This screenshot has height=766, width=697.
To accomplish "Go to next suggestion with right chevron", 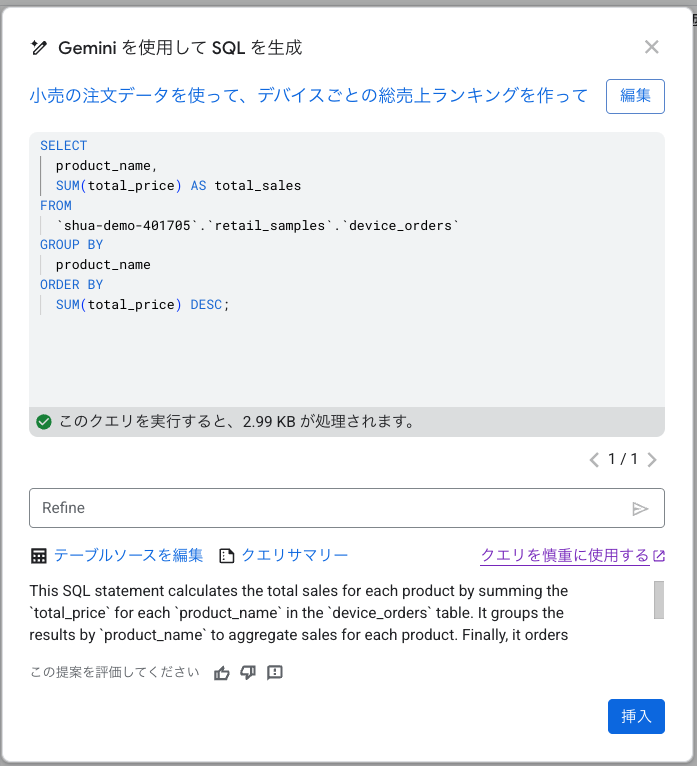I will click(652, 460).
